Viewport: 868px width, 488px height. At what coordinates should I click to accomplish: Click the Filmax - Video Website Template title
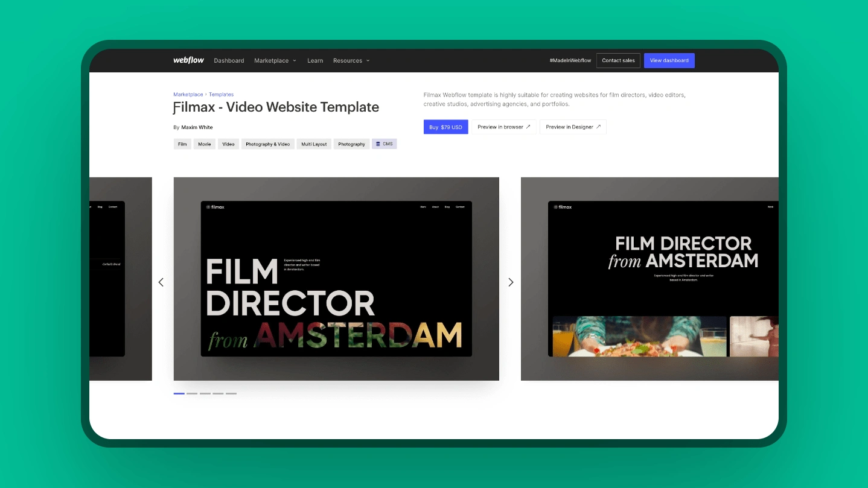coord(276,107)
